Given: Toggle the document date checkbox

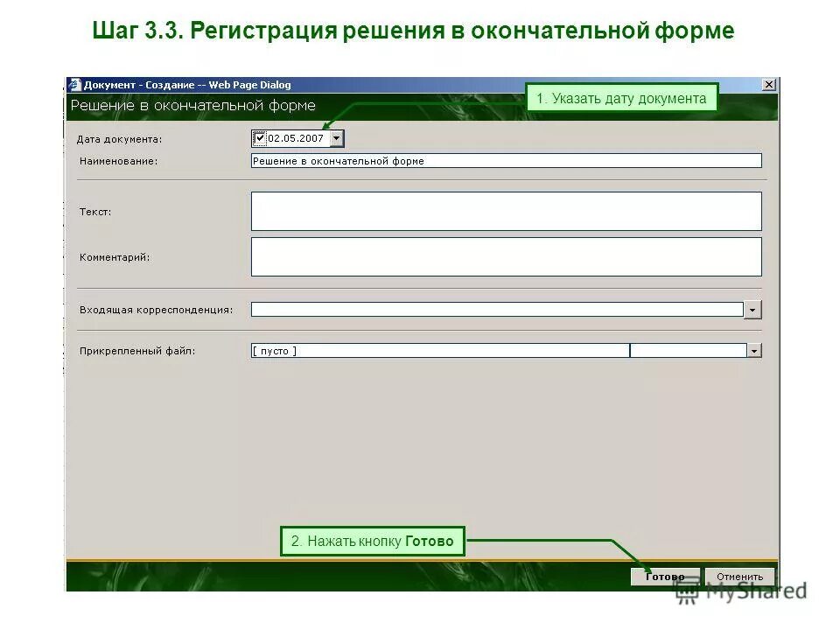Looking at the screenshot, I should click(x=260, y=138).
